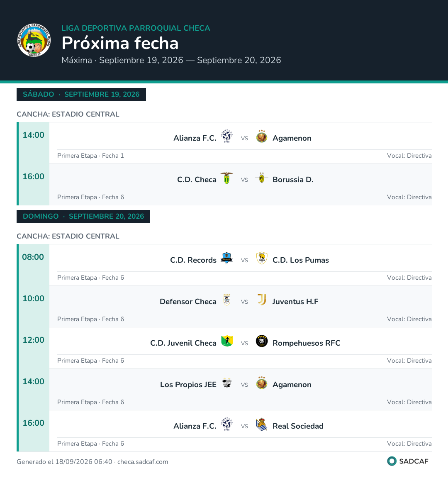Click the Los Propios JEE badge
This screenshot has height=483, width=448.
[x=226, y=383]
